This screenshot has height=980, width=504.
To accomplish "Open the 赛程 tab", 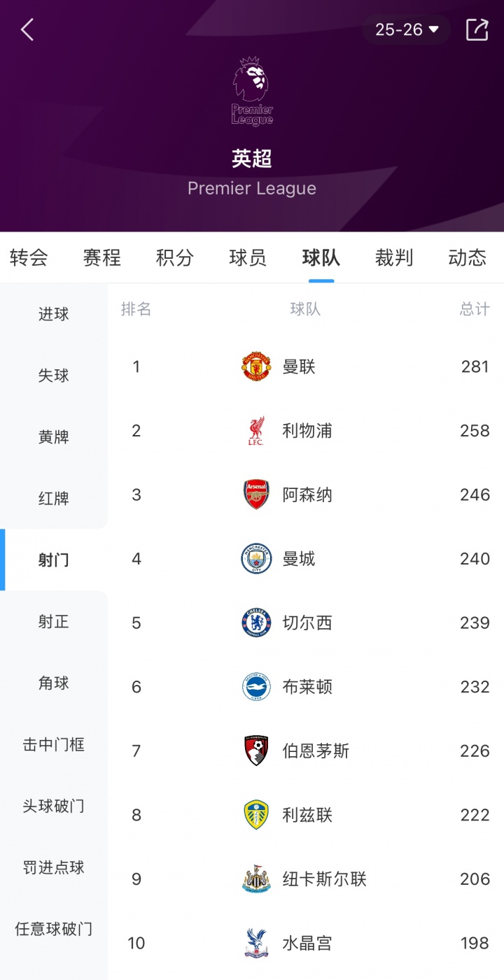I will click(102, 257).
